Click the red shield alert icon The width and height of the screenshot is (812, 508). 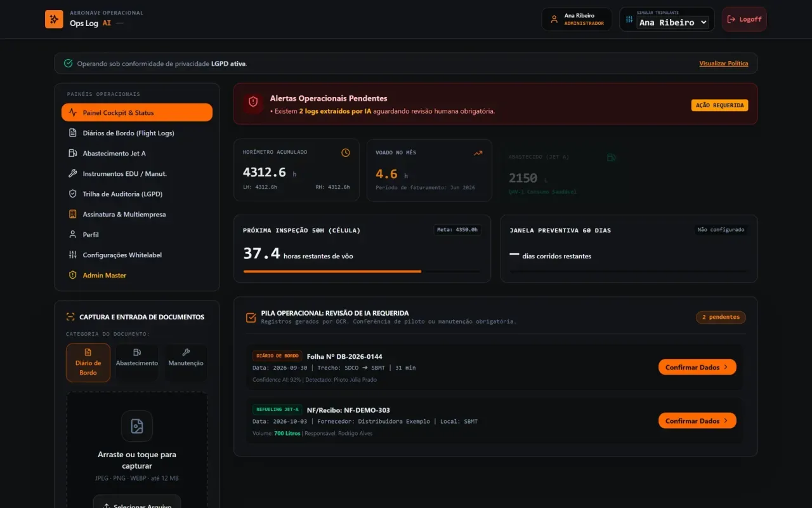(253, 102)
